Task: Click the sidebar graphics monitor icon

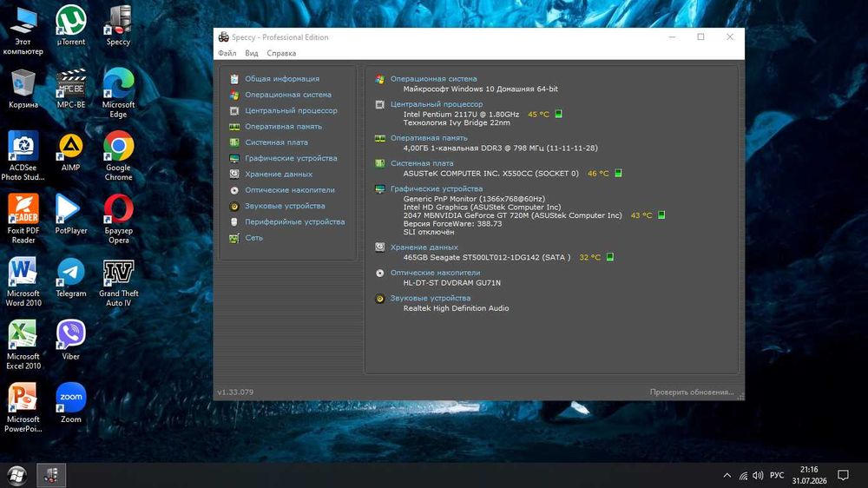Action: pos(234,158)
